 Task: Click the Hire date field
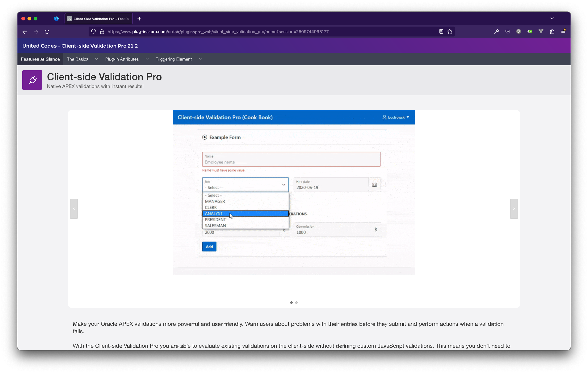click(331, 184)
